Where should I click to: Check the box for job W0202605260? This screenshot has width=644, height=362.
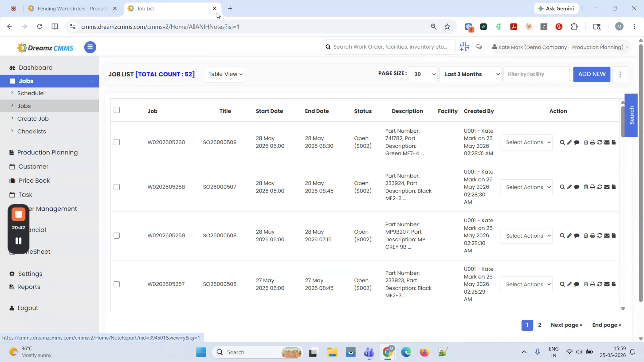pos(117,142)
